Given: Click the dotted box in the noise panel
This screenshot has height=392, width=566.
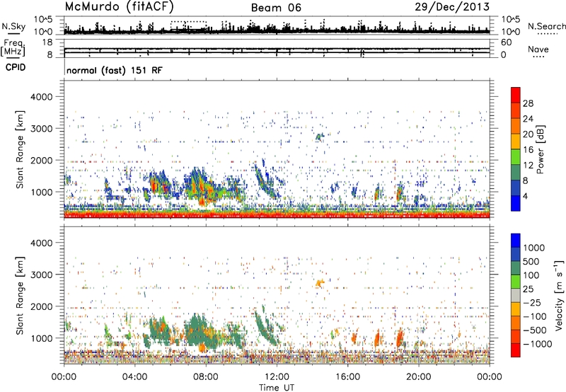Looking at the screenshot, I should (188, 27).
